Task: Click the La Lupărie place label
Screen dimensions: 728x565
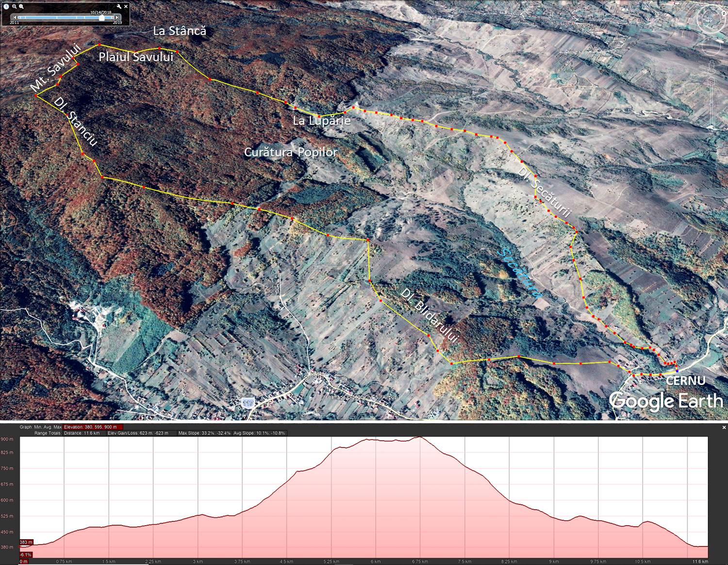Action: [x=321, y=120]
